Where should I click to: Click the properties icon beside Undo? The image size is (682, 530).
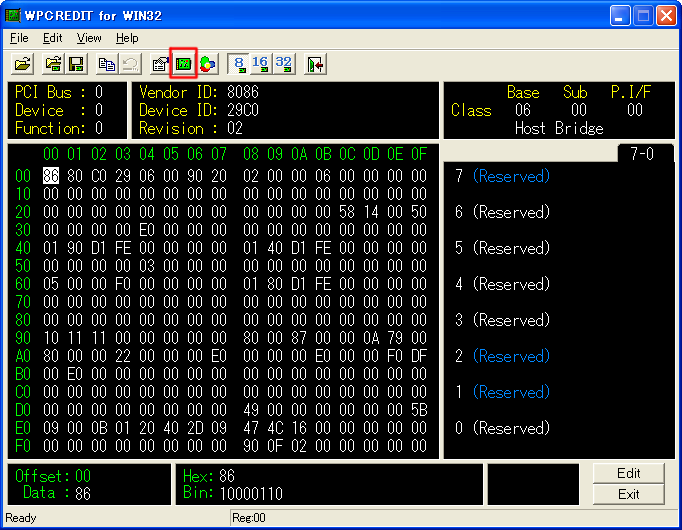[x=160, y=64]
